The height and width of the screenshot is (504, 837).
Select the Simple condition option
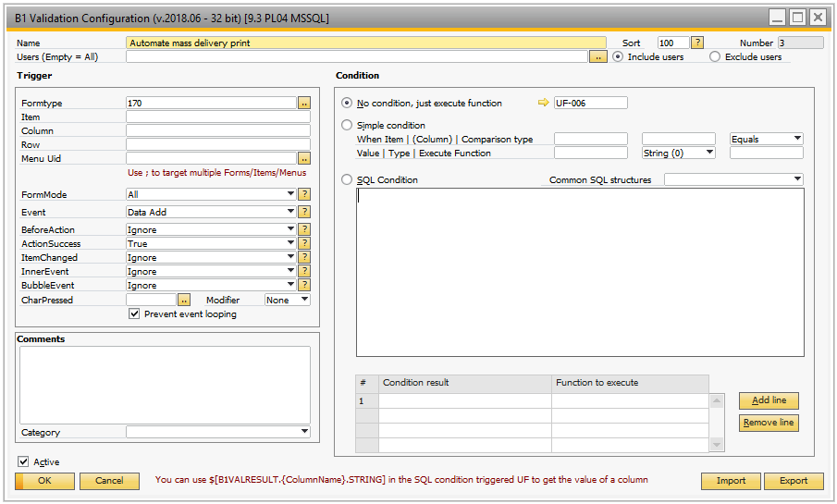347,125
